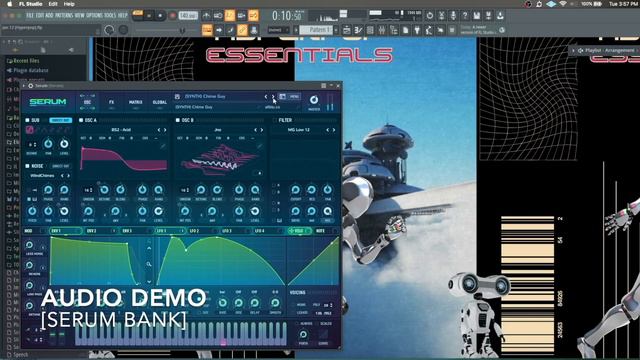Open the macOS Edit menu

point(53,4)
